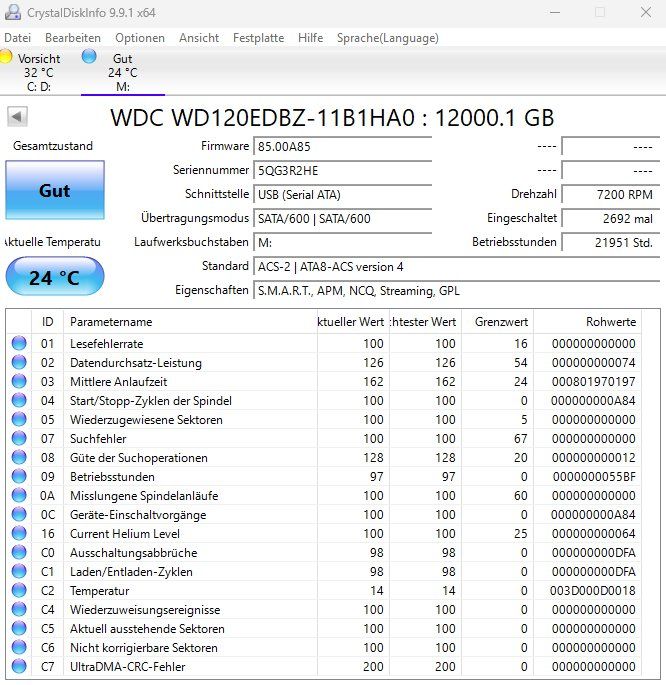Click raw value 003D000D0018
This screenshot has width=666, height=685.
coord(593,591)
